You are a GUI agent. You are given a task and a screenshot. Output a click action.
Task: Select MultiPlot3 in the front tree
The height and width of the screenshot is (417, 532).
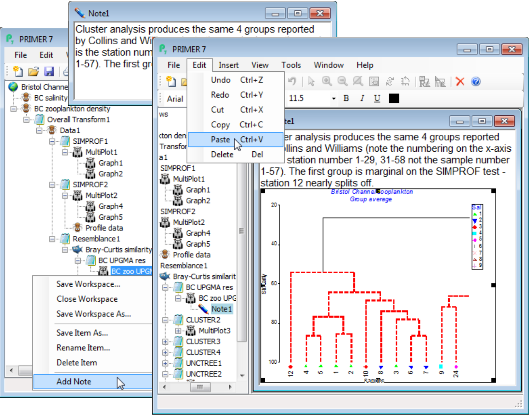pos(214,331)
